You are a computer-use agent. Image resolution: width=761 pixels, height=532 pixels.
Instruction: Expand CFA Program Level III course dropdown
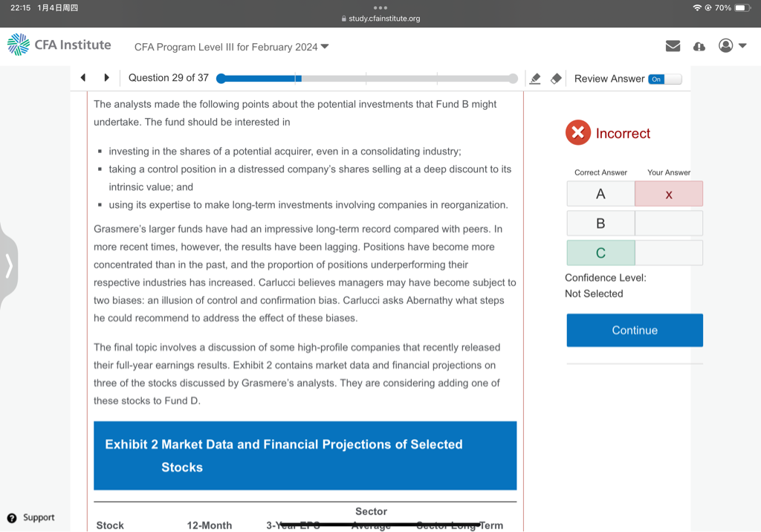click(x=231, y=47)
